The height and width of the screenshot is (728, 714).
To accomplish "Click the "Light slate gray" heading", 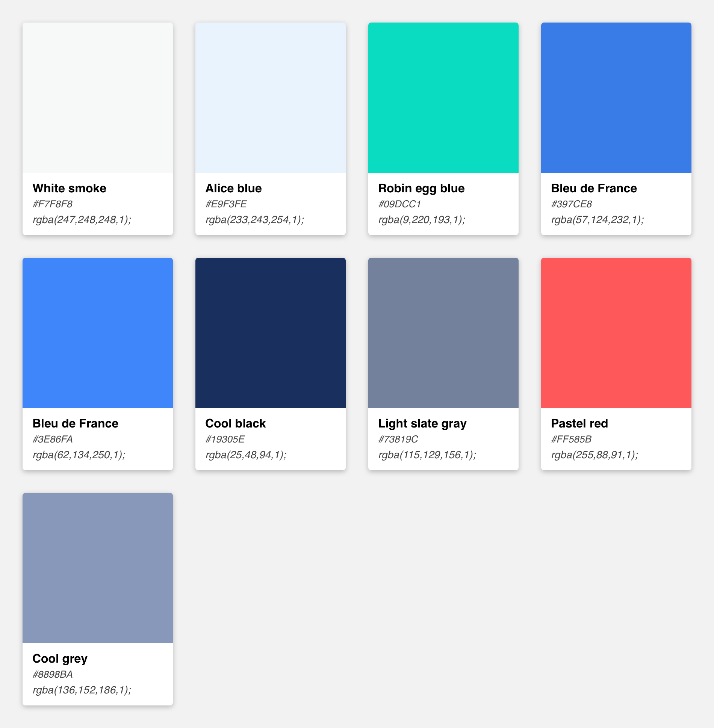I will (x=422, y=423).
